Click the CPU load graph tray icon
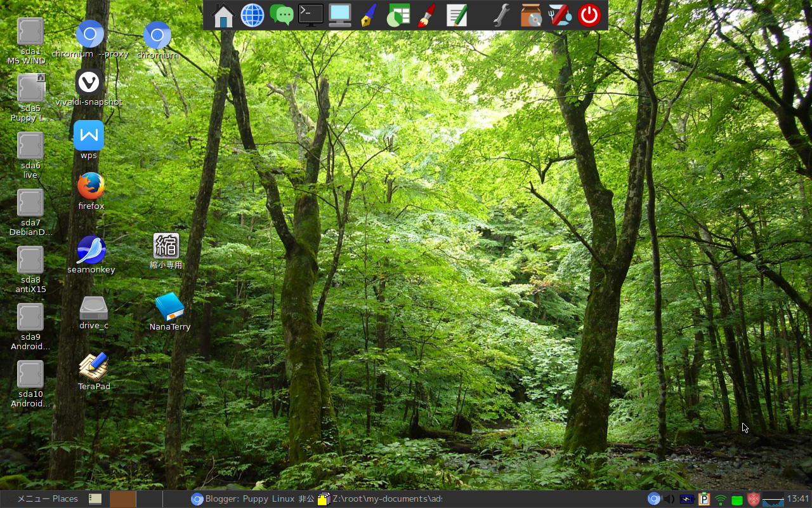The image size is (812, 508). coord(773,500)
